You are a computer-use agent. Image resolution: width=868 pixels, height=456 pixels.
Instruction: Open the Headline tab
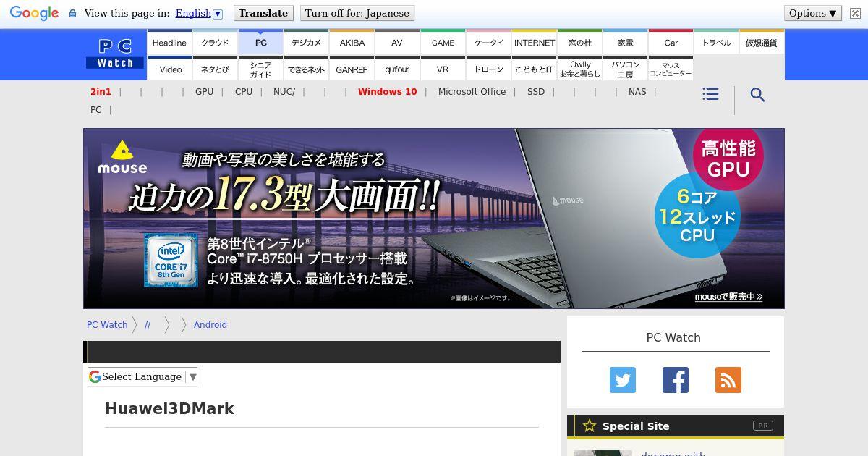coord(169,42)
